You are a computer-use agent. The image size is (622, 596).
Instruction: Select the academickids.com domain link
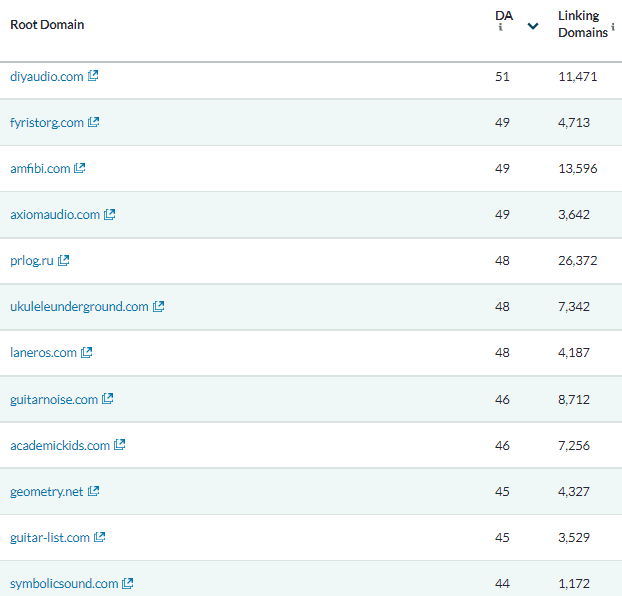click(x=60, y=446)
